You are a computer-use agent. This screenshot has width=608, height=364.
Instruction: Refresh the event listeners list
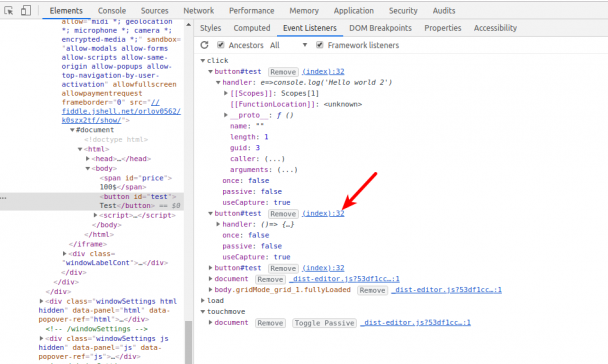point(204,45)
